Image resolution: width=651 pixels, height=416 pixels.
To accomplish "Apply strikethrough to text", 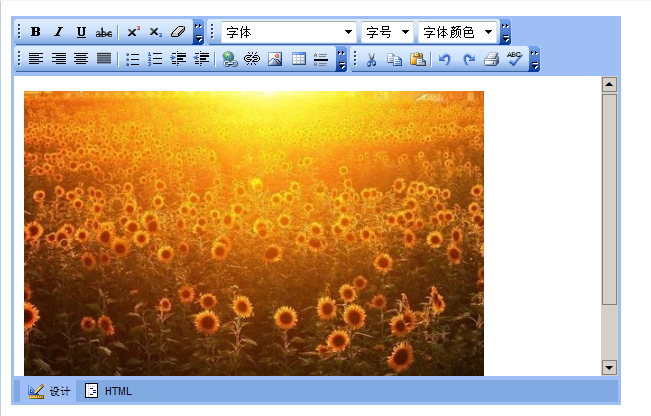I will pos(104,32).
